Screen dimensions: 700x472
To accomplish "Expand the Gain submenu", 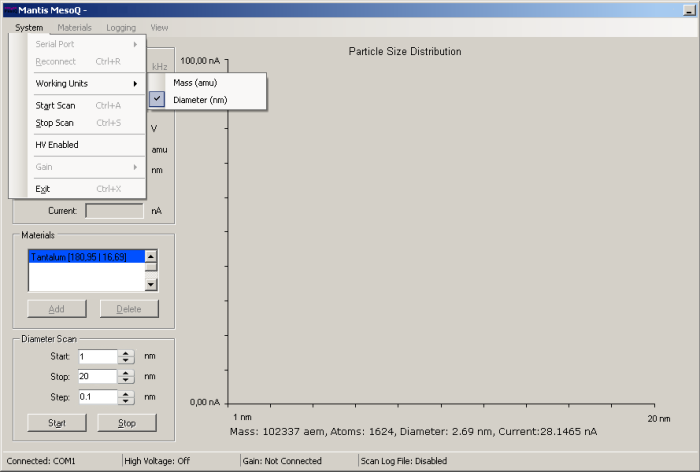I will click(87, 167).
